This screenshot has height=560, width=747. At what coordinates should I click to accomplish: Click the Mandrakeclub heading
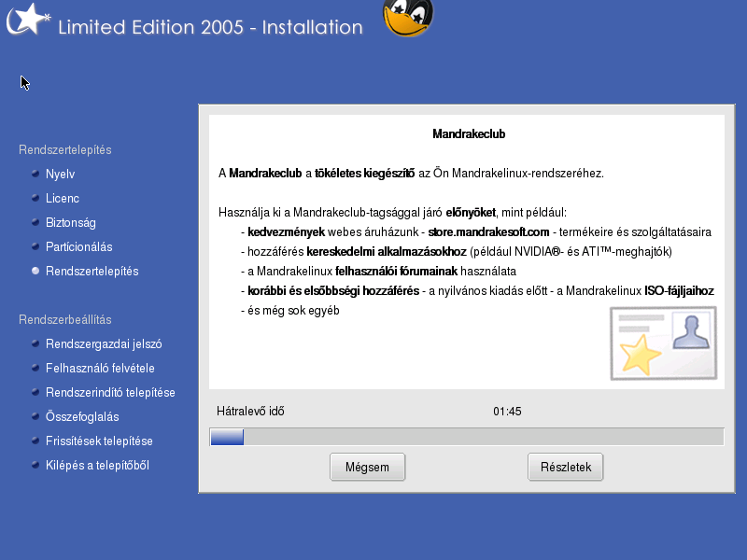pyautogui.click(x=469, y=134)
